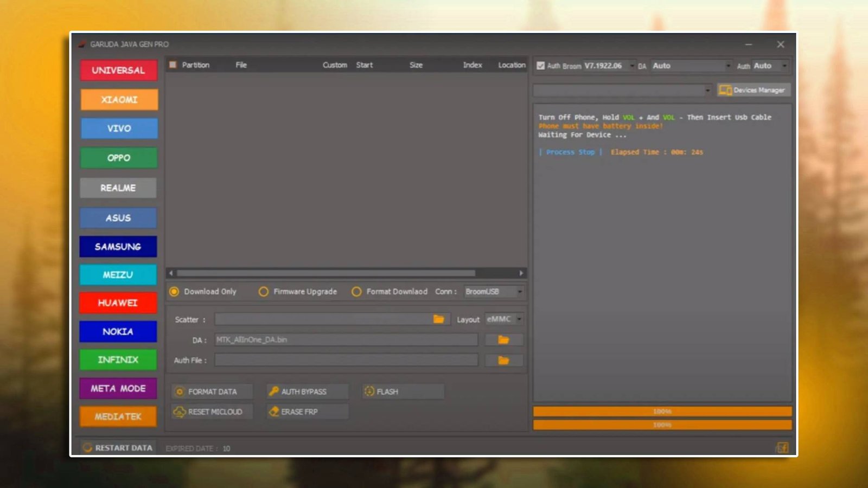Click the Erase FRP eraser icon
868x488 pixels.
[275, 412]
